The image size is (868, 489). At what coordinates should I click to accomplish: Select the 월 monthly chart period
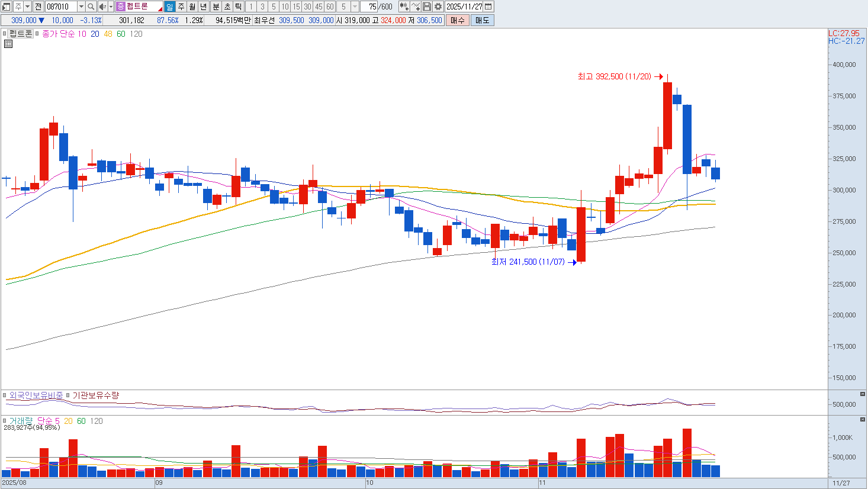(x=192, y=7)
